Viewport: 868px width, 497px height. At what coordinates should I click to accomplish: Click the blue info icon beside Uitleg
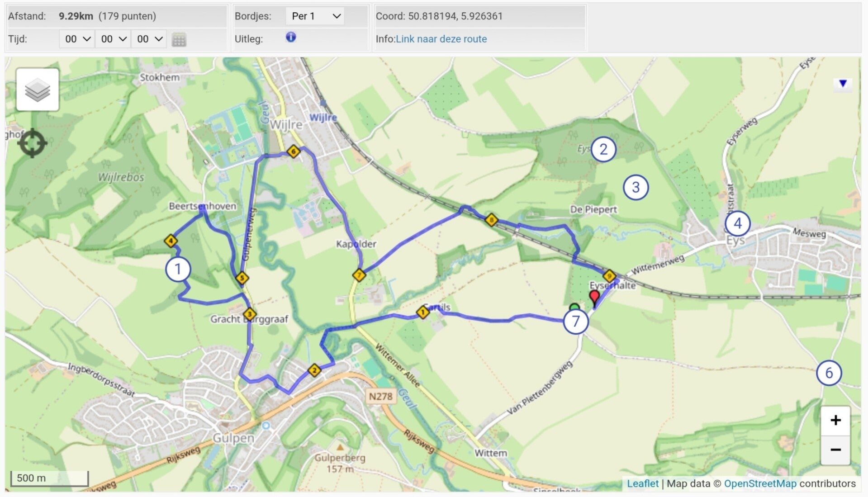tap(291, 38)
